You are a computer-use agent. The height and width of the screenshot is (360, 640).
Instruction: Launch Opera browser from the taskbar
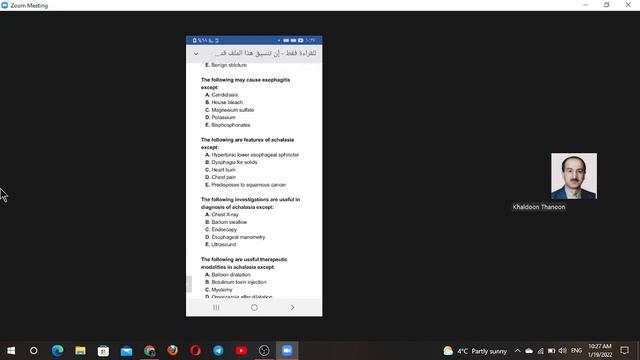point(195,351)
